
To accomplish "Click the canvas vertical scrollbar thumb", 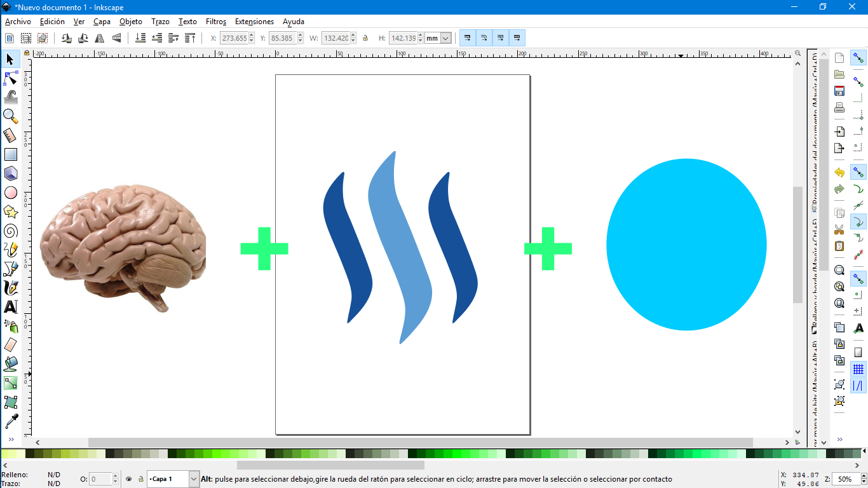I will click(x=797, y=245).
